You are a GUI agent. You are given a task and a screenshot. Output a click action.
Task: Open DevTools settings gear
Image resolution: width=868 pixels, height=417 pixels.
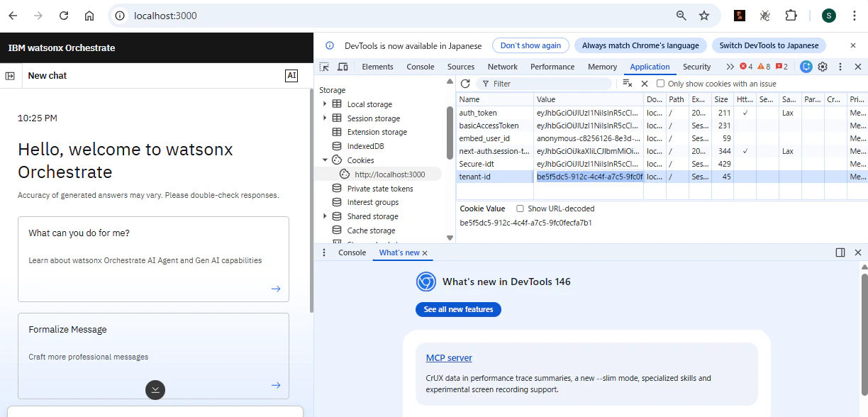pos(823,67)
